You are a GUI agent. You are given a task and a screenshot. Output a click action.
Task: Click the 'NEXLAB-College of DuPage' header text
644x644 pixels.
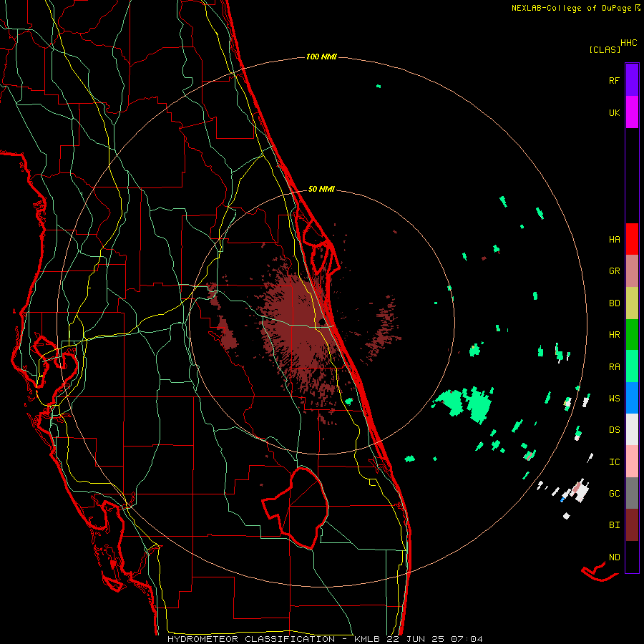coord(571,8)
